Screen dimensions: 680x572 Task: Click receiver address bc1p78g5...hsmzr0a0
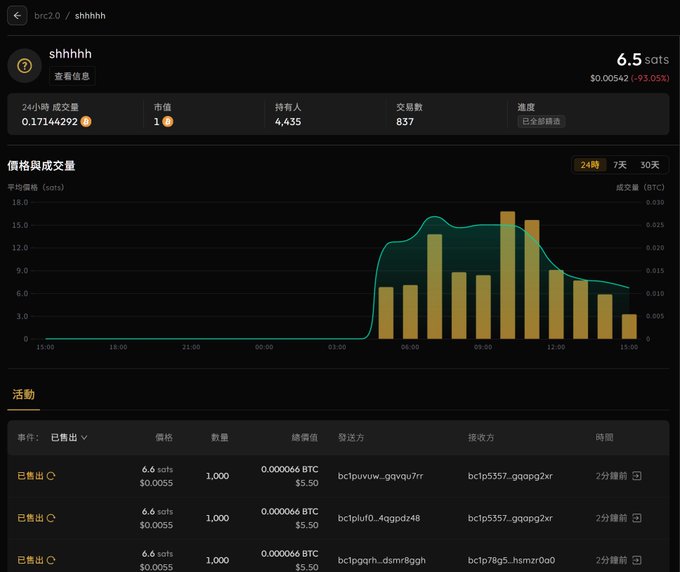[x=511, y=560]
